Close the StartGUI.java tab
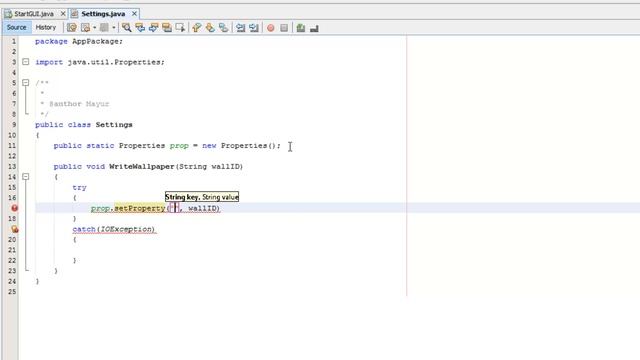This screenshot has width=640, height=360. click(63, 14)
